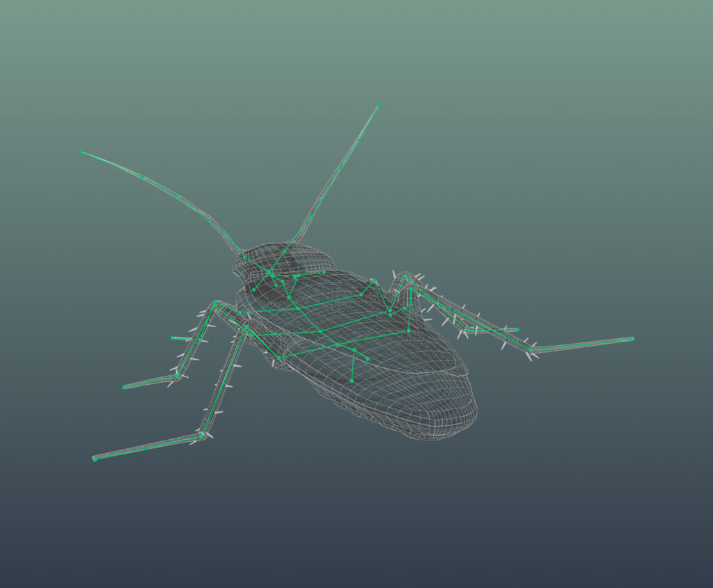Click the long right leg knee joint
713x588 pixels.
coord(531,350)
